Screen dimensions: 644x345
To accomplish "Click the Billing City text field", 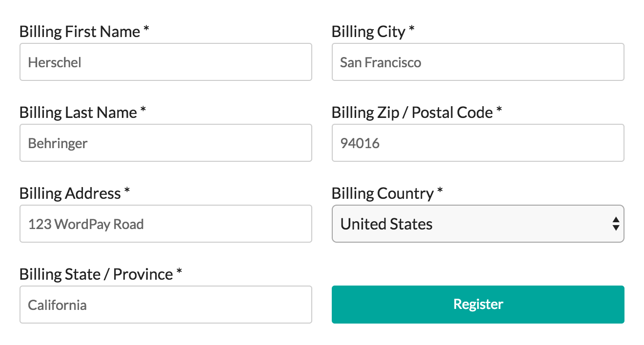I will 478,62.
